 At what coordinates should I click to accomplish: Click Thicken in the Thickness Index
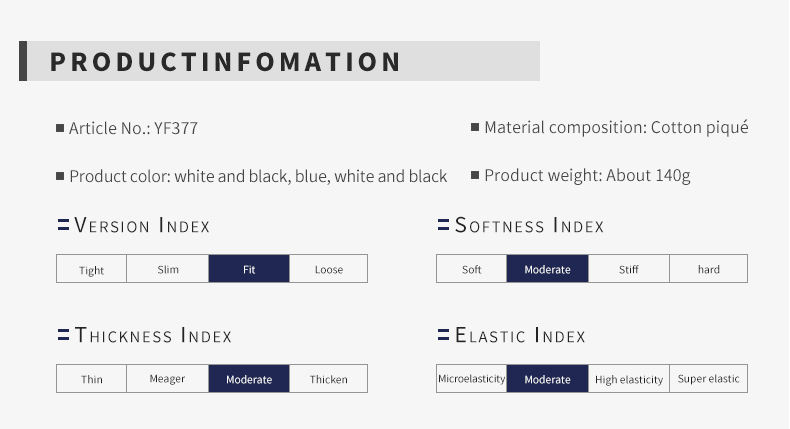328,379
